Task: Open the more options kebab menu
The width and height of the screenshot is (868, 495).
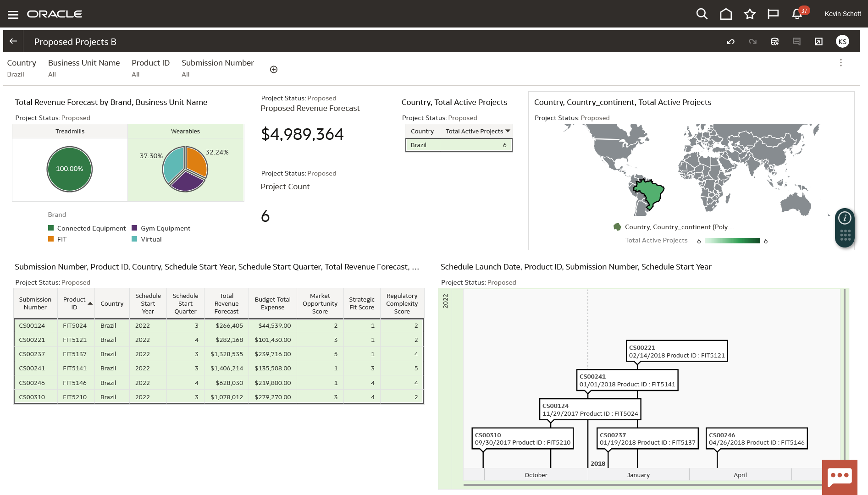Action: click(x=841, y=63)
